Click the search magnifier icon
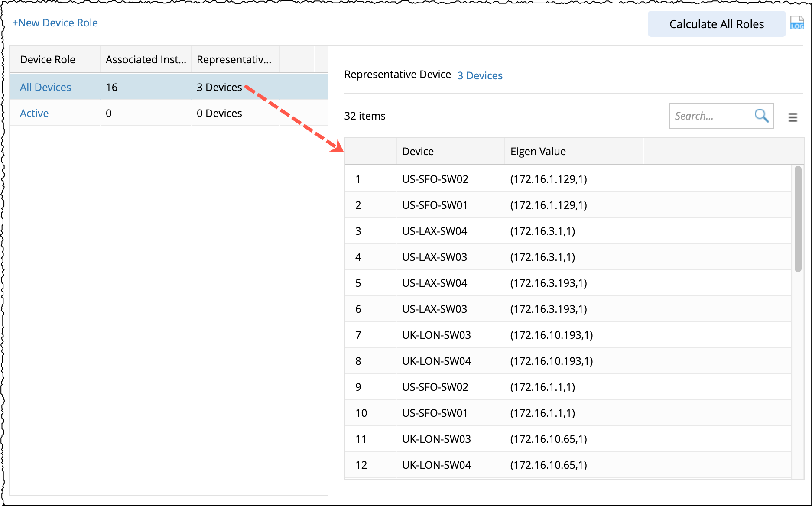Image resolution: width=812 pixels, height=506 pixels. coord(761,116)
